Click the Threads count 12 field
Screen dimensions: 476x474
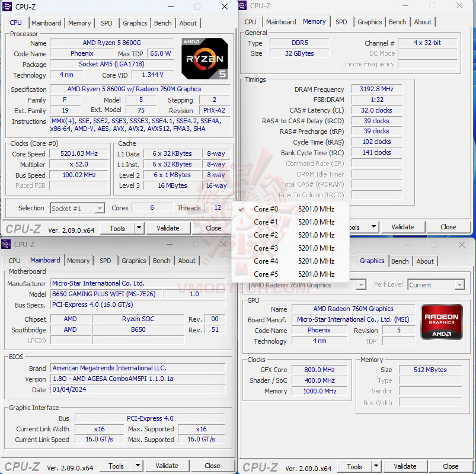coord(218,207)
